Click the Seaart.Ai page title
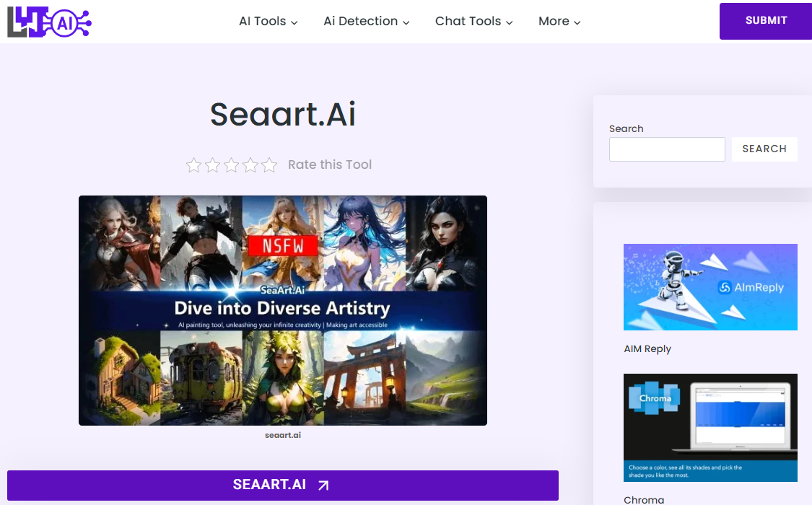This screenshot has height=505, width=812. [282, 114]
